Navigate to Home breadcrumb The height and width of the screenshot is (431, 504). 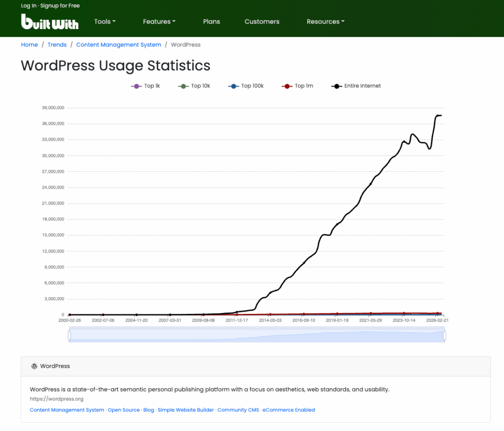click(29, 45)
